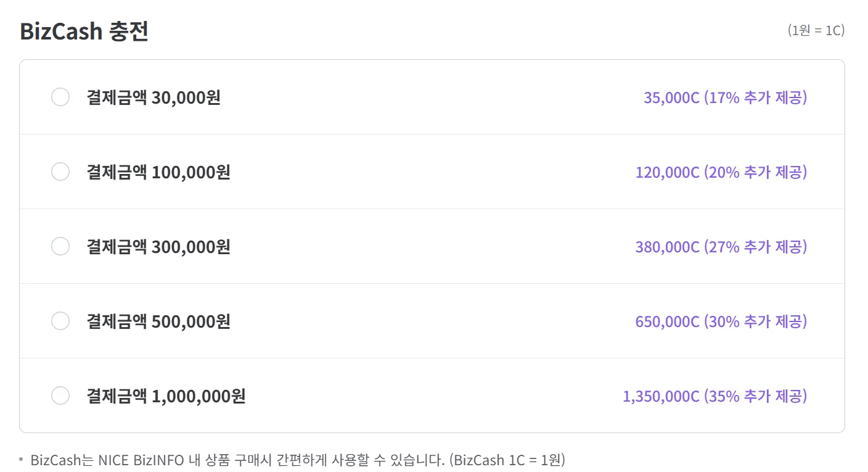Click the 결제금액 100,000원 label

tap(158, 172)
